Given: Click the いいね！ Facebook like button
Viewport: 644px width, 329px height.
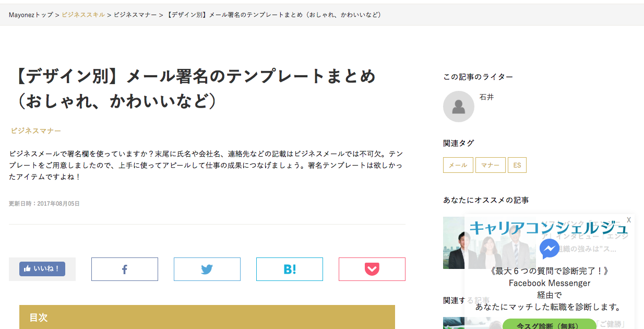Looking at the screenshot, I should click(42, 269).
